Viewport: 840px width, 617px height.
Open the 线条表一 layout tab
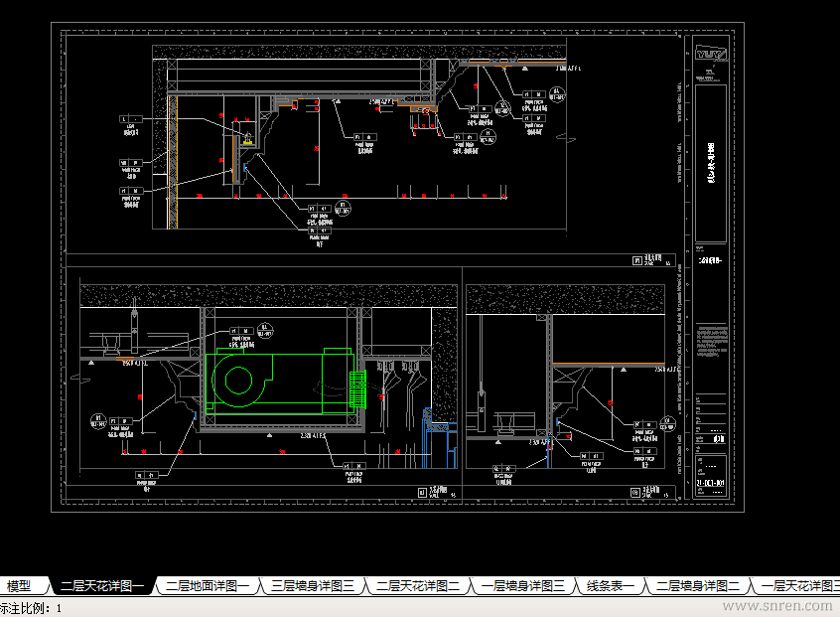(611, 586)
